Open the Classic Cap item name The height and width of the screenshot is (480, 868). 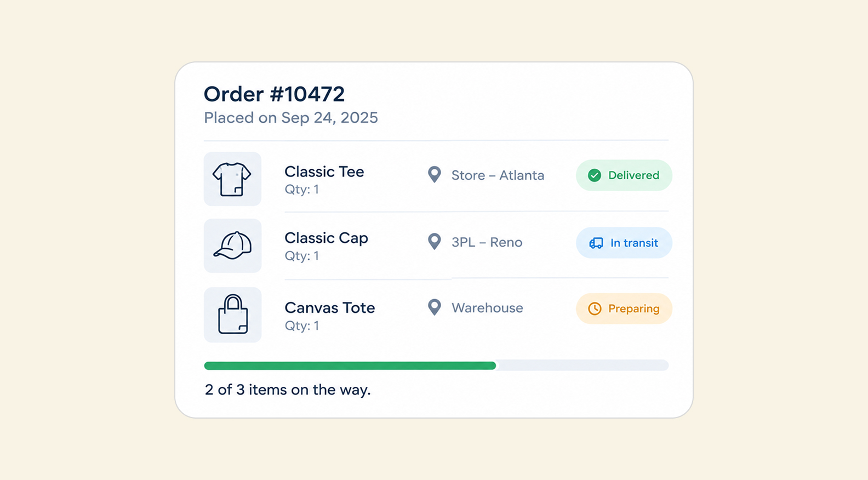point(326,238)
